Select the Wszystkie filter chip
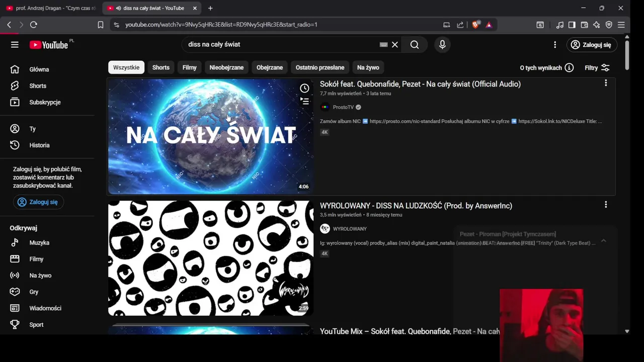644x362 pixels. pos(126,67)
